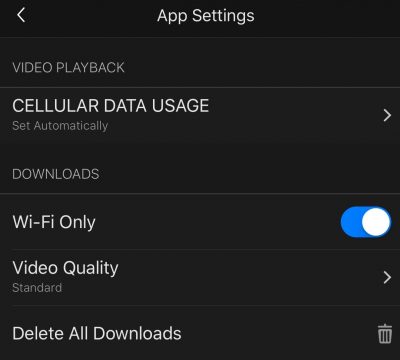Image resolution: width=400 pixels, height=360 pixels.
Task: Tap the Delete All Downloads text
Action: click(x=97, y=333)
